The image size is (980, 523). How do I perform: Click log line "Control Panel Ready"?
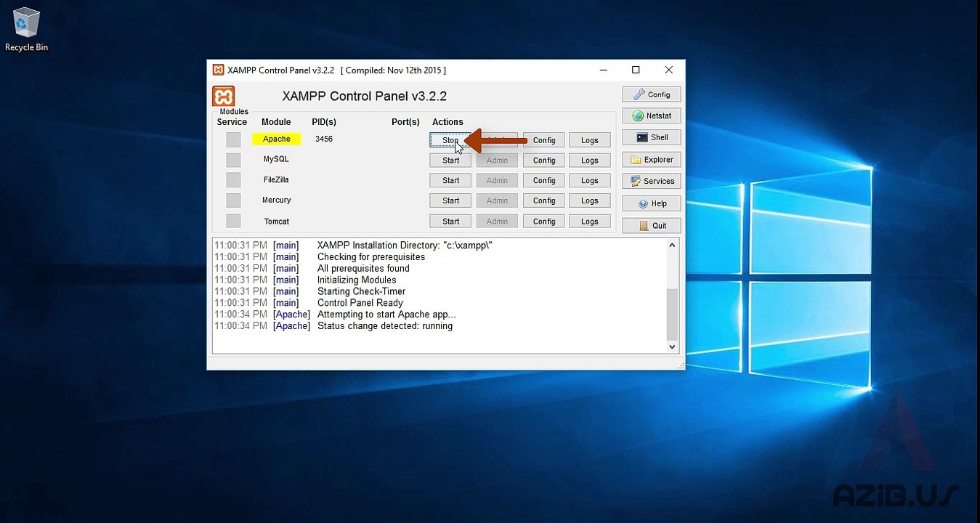[x=360, y=303]
